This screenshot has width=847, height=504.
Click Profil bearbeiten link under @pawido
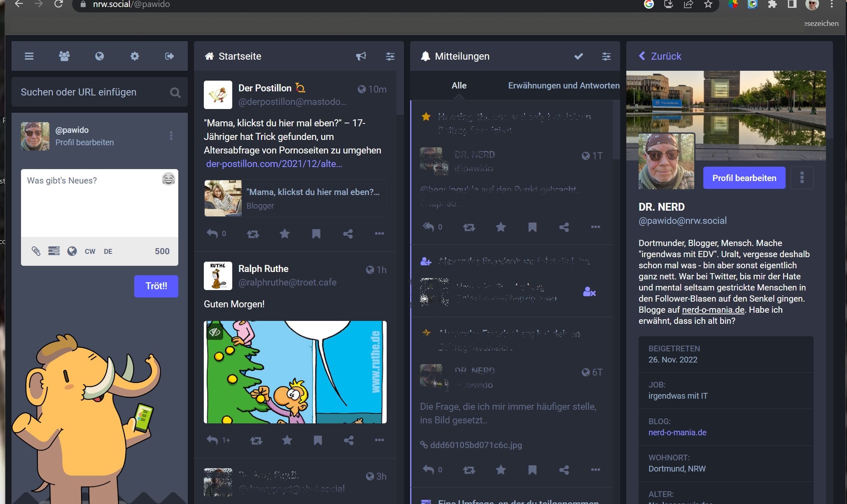tap(84, 142)
